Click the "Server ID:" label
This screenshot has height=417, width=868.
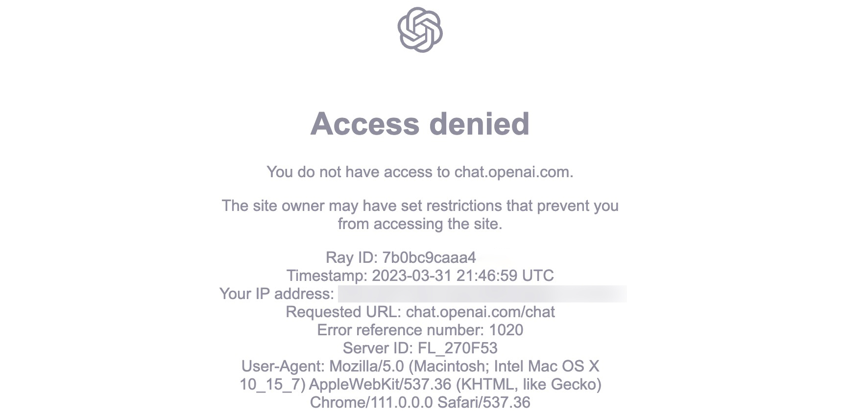[x=378, y=348]
